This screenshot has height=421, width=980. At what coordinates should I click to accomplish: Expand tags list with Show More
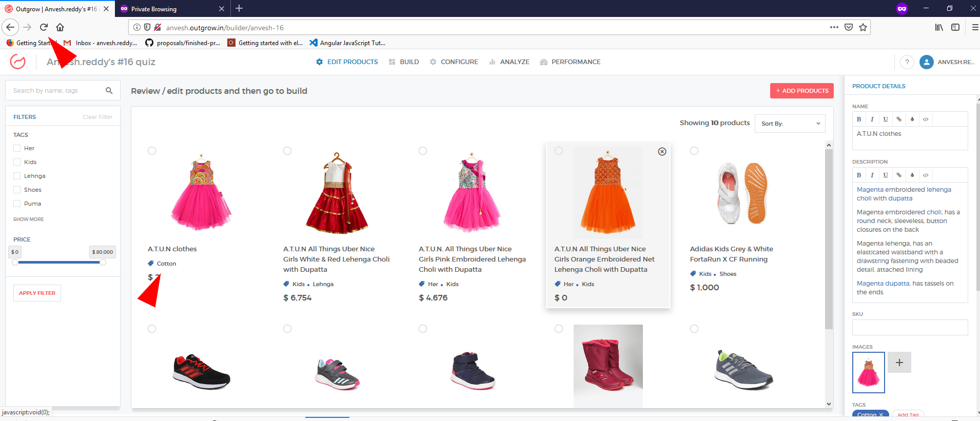point(29,219)
